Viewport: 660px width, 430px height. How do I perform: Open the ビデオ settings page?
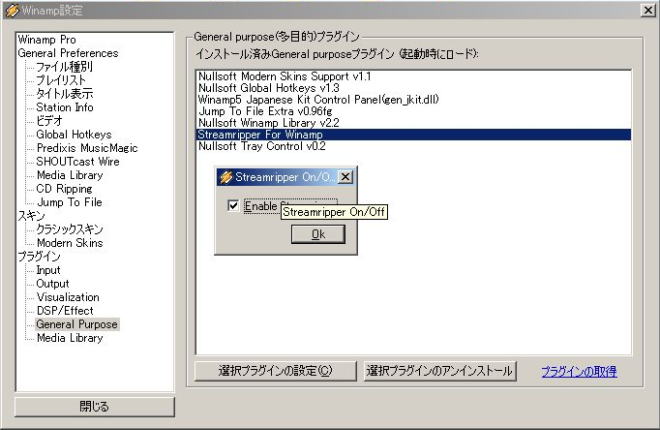tap(49, 121)
